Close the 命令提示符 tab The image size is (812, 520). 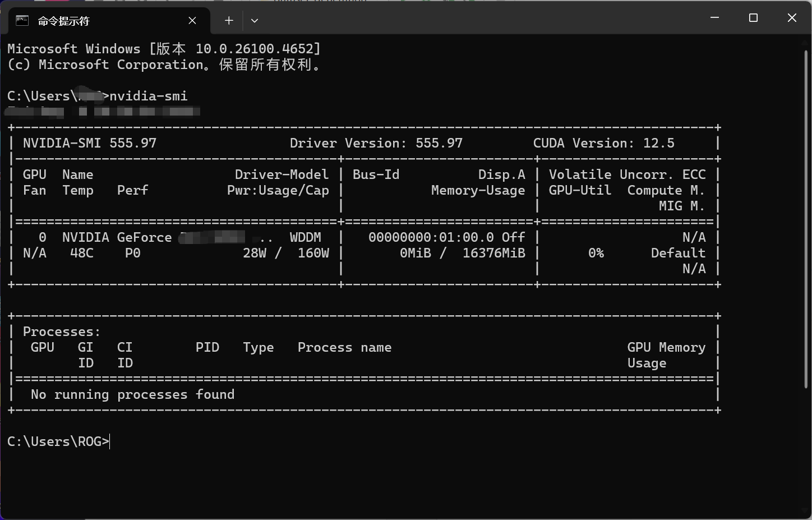click(x=192, y=21)
